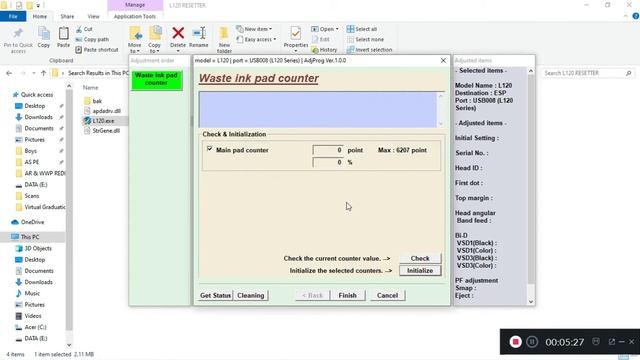Click the Cut scissors command
The image size is (640, 360).
[84, 29]
